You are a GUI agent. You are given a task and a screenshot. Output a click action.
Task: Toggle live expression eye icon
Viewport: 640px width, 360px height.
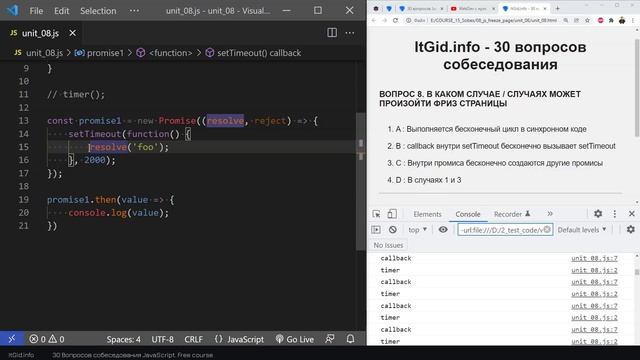[443, 230]
